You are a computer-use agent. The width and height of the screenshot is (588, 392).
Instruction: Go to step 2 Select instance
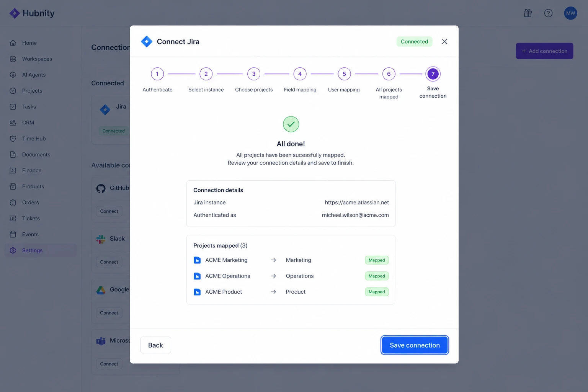206,74
